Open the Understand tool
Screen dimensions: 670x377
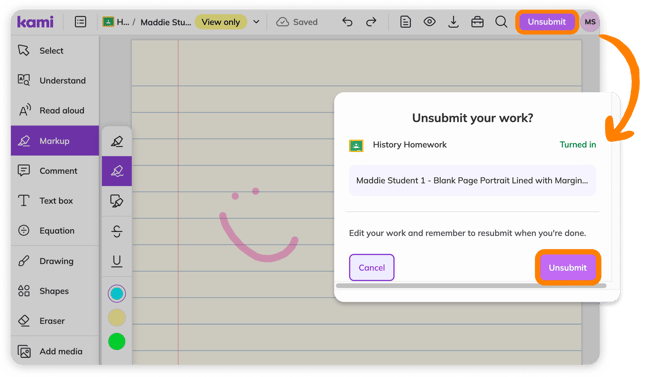click(x=55, y=80)
